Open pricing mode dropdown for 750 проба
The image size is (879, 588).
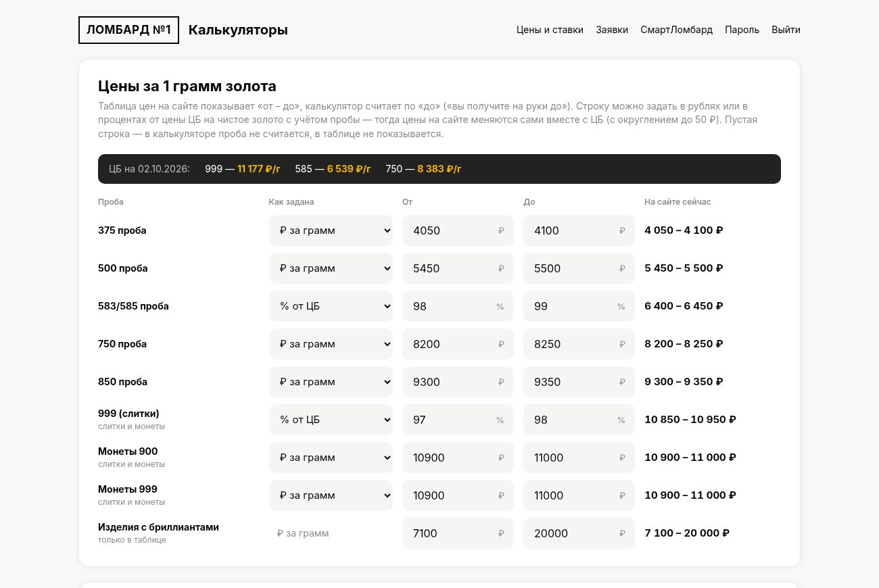(x=331, y=344)
